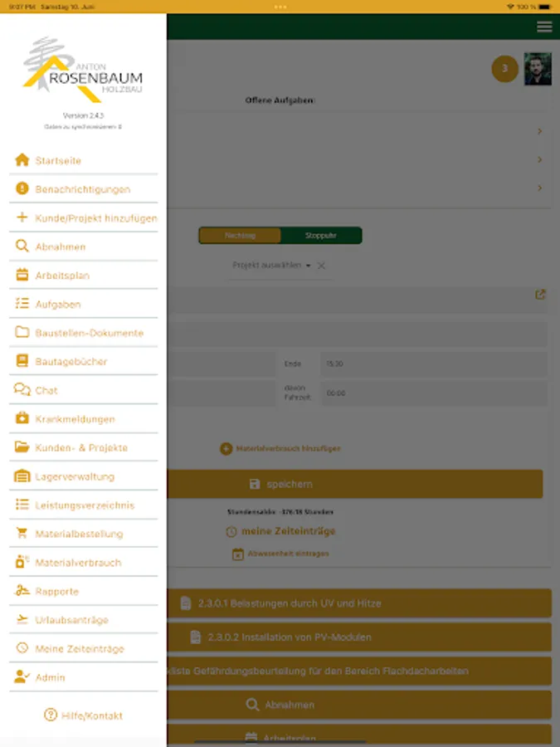Tap the Hilfe/Kontakt question mark icon
560x747 pixels.
51,715
